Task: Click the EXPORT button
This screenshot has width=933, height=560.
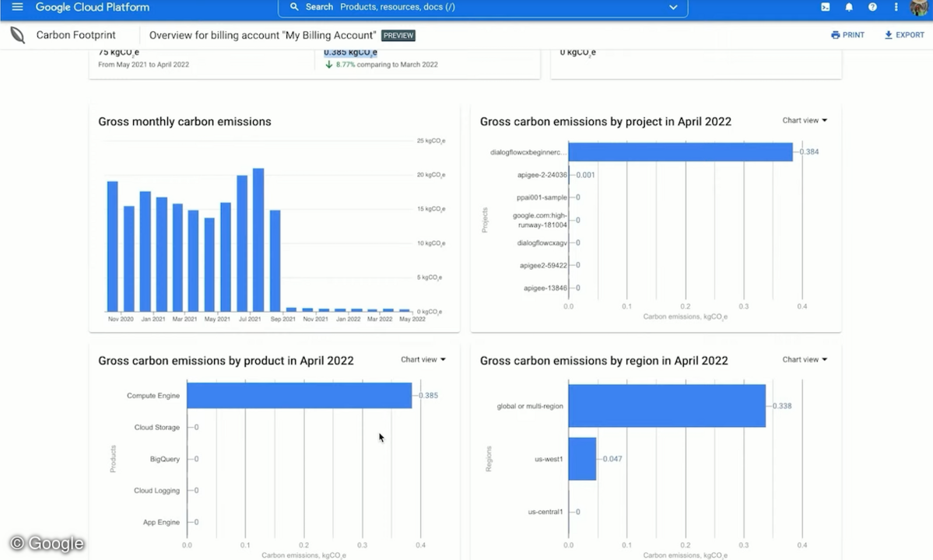Action: click(x=904, y=35)
